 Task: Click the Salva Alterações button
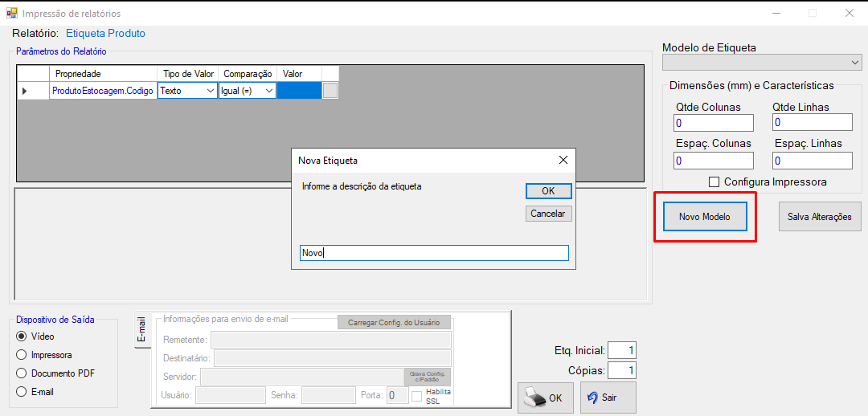point(820,217)
